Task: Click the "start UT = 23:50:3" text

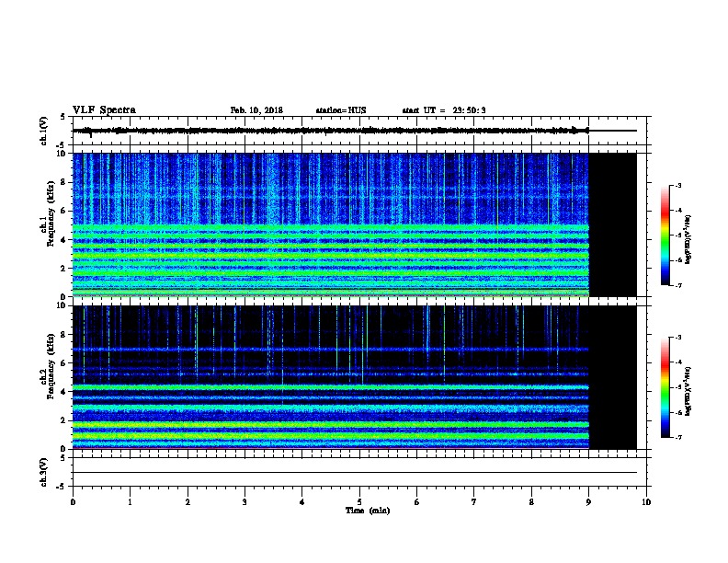Action: (444, 110)
